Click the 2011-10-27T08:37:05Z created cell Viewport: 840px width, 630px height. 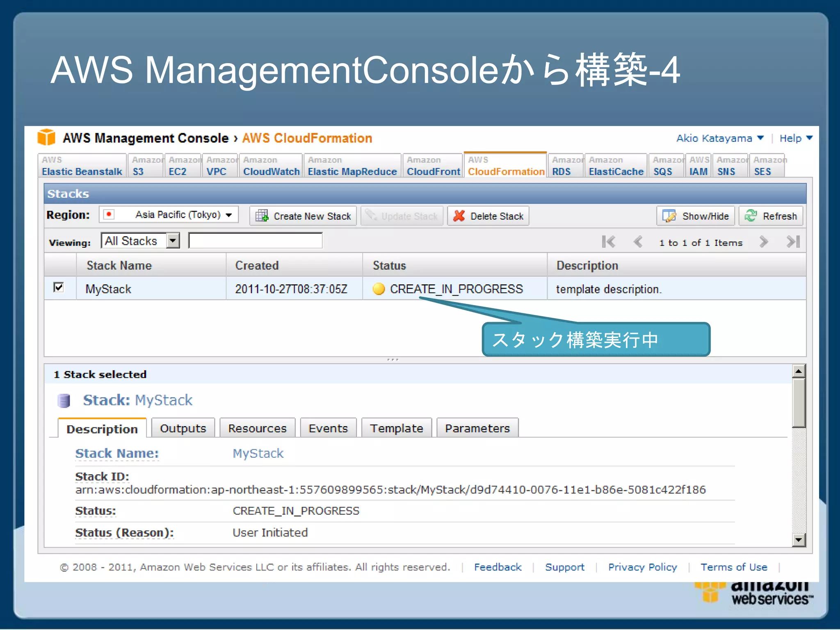tap(294, 289)
